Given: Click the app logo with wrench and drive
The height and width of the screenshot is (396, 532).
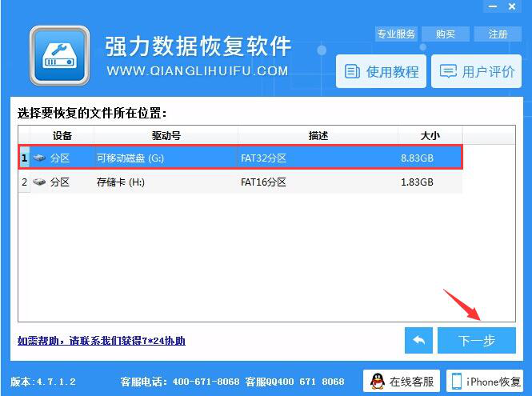Looking at the screenshot, I should click(x=59, y=56).
